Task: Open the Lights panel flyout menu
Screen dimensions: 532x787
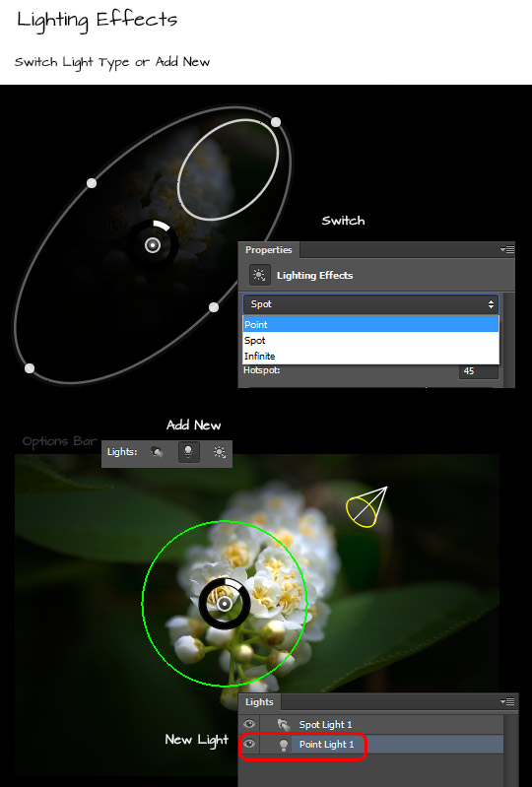Action: tap(507, 701)
